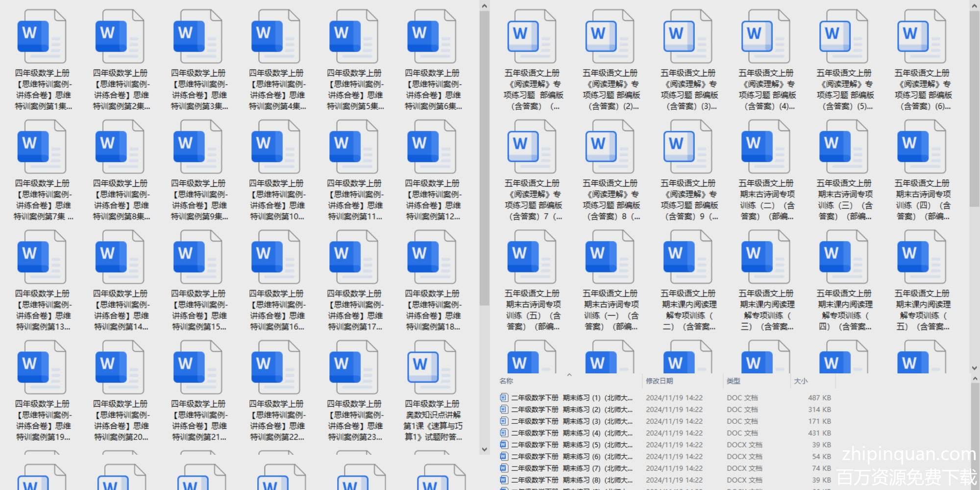
Task: Select the row 二年级数学下册 期末练习 (3)
Action: pos(665,421)
